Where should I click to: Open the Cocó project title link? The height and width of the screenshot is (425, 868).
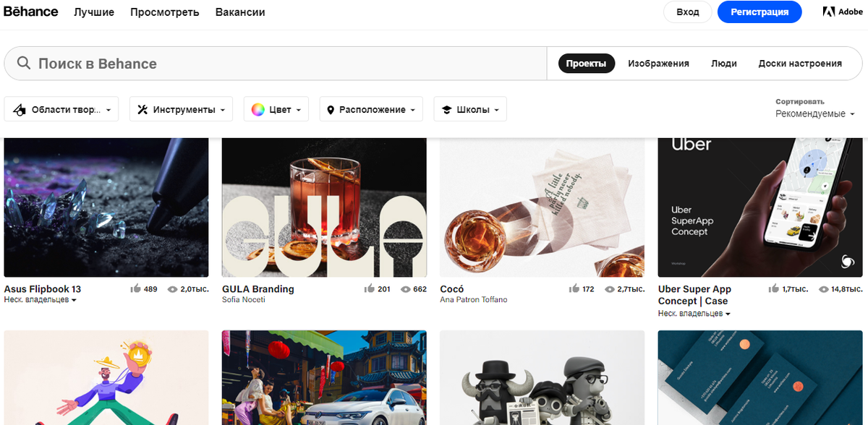tap(452, 289)
